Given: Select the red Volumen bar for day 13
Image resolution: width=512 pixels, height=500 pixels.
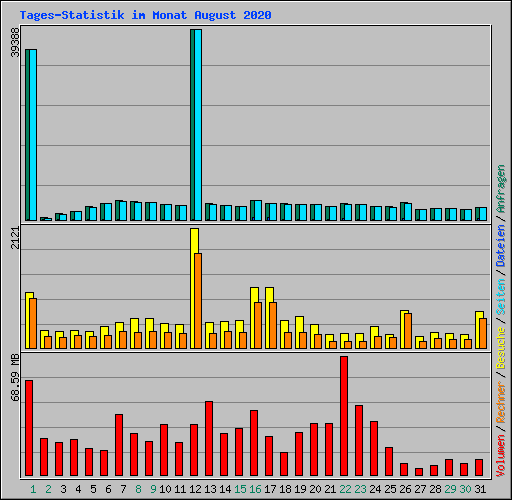Looking at the screenshot, I should pyautogui.click(x=209, y=438).
